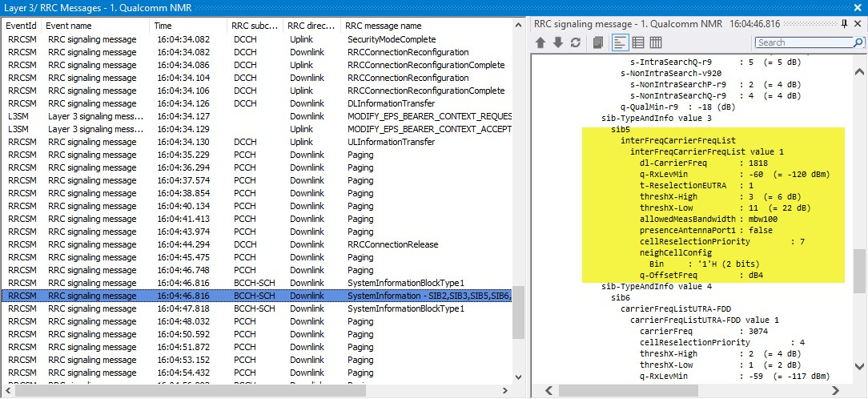Click the Search input field
Viewport: 868px width, 399px height.
click(801, 42)
